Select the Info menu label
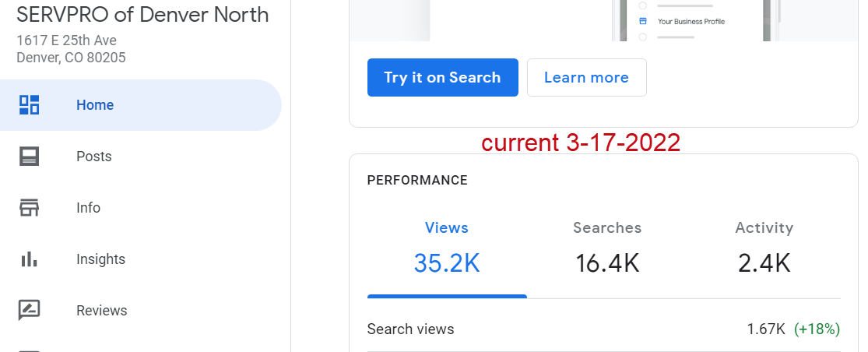 point(89,208)
